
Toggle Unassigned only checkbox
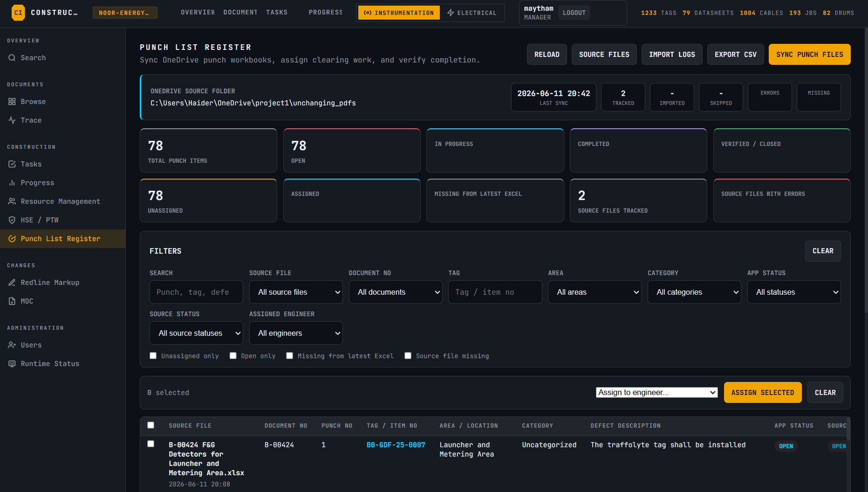(x=153, y=356)
